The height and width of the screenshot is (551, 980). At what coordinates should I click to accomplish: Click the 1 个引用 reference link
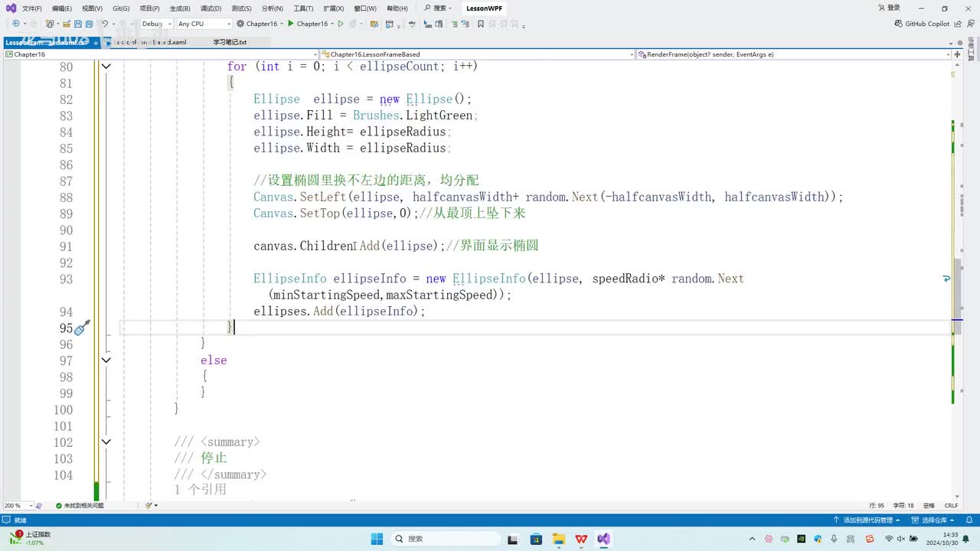coord(201,489)
